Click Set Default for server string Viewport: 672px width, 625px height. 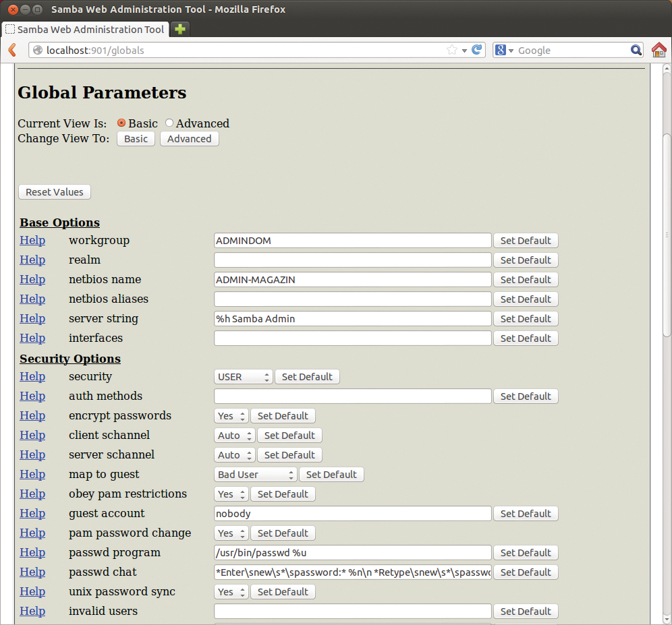[526, 319]
